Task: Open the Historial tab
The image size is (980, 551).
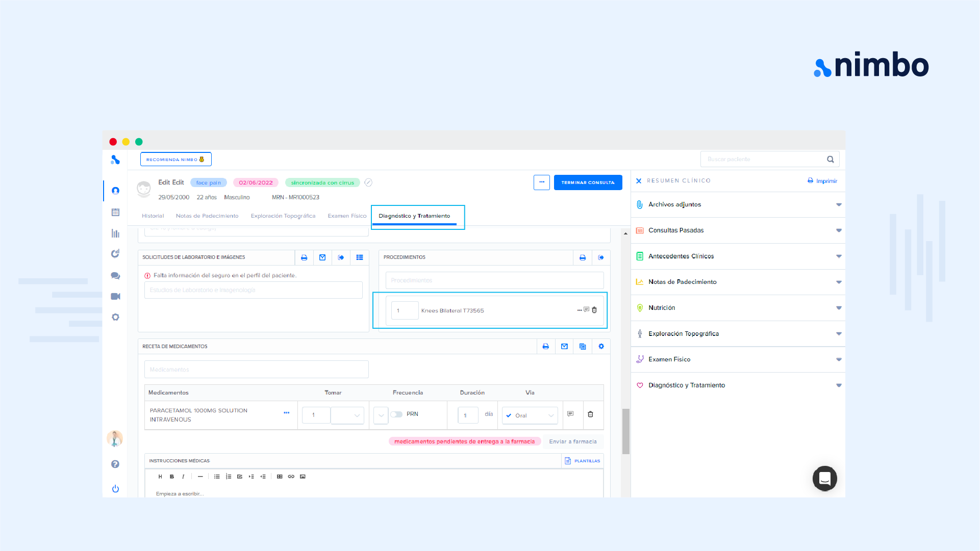Action: click(153, 216)
